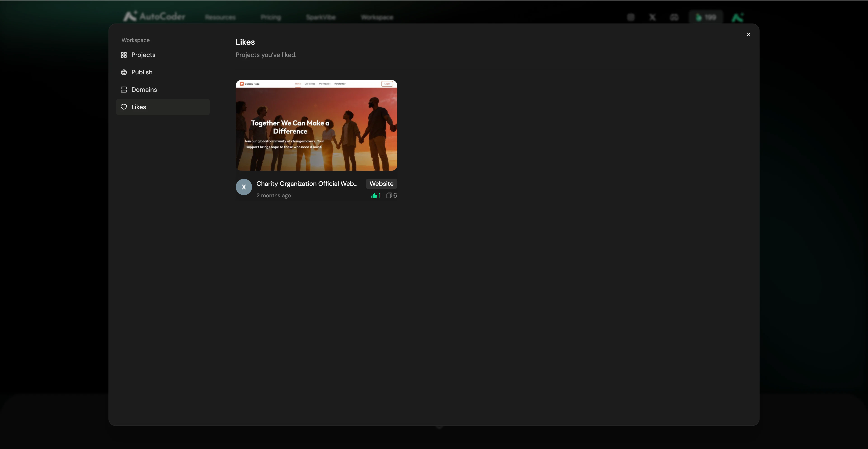
Task: Open the Domains sidebar item
Action: click(x=144, y=90)
